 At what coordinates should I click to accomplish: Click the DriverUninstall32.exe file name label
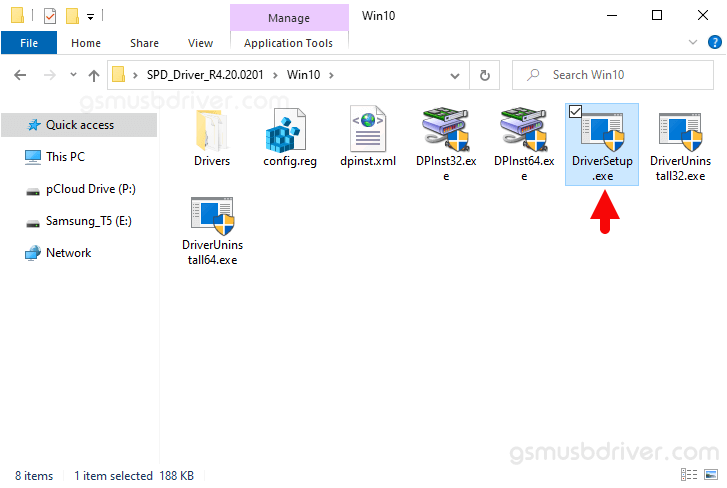pos(681,169)
